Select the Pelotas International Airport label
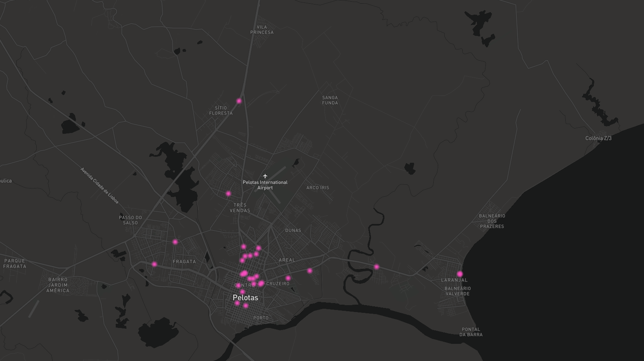This screenshot has width=644, height=361. point(265,185)
